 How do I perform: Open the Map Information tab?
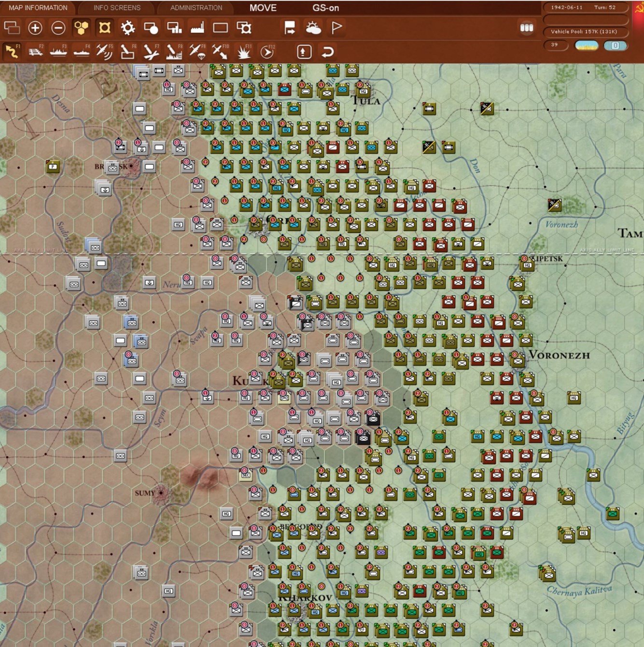coord(38,8)
